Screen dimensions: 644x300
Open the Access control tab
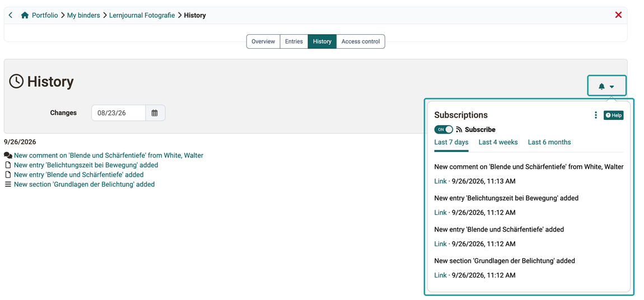click(361, 41)
